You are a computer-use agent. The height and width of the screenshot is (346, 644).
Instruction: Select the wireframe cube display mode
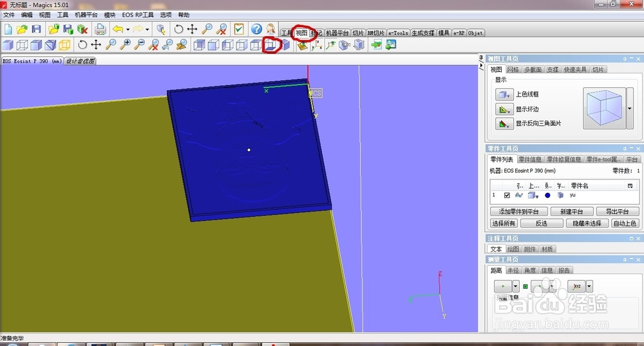click(x=22, y=44)
